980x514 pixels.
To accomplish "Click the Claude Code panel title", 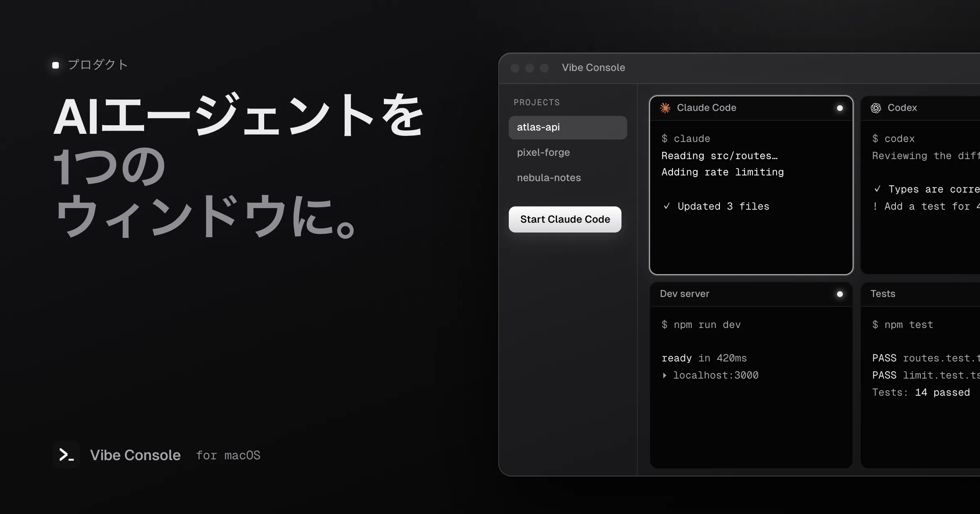I will click(706, 108).
